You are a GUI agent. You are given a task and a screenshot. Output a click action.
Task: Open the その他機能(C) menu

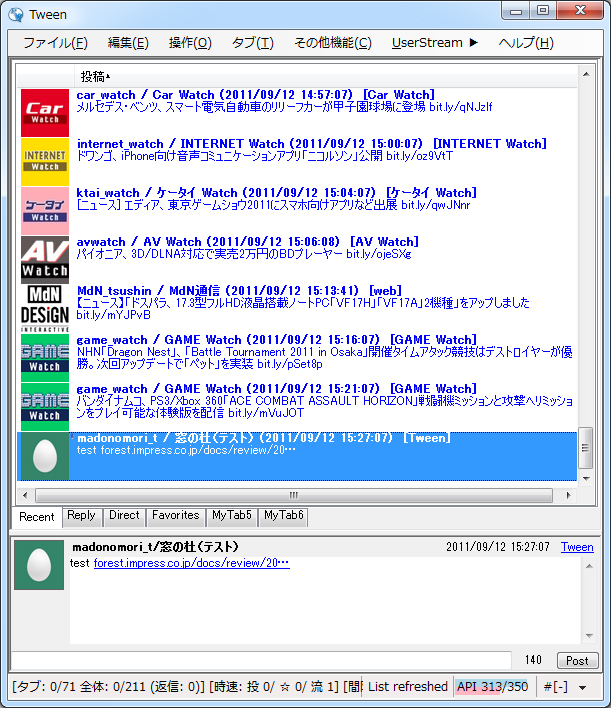pyautogui.click(x=333, y=43)
